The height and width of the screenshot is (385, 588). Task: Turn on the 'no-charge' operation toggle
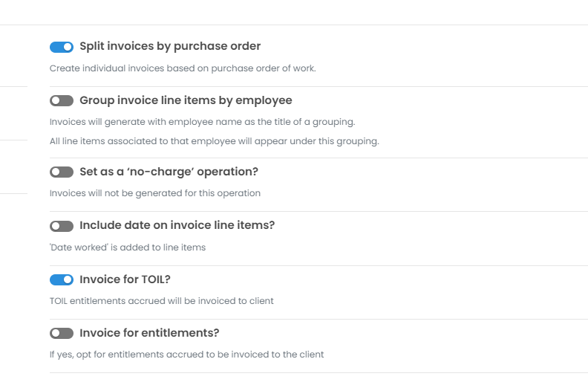pyautogui.click(x=62, y=172)
